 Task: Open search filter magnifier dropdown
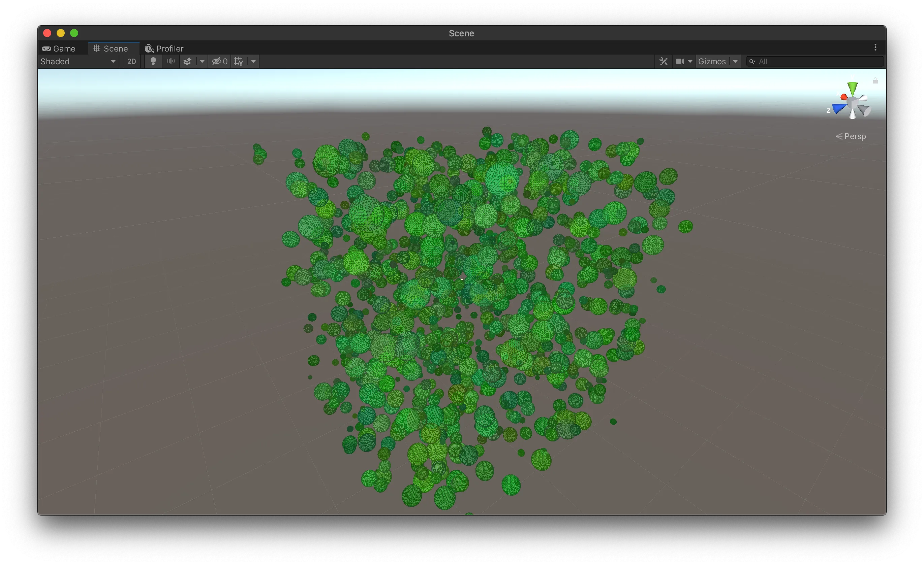(752, 61)
